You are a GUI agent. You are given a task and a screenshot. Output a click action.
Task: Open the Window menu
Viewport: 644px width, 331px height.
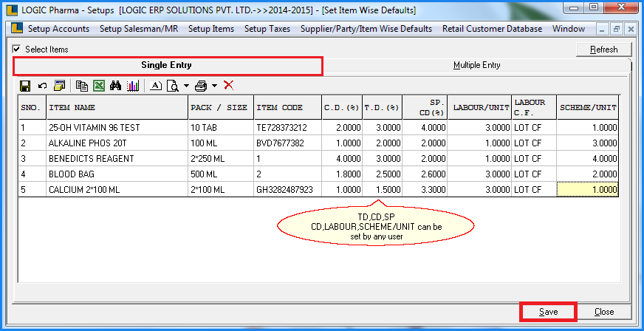(x=569, y=29)
